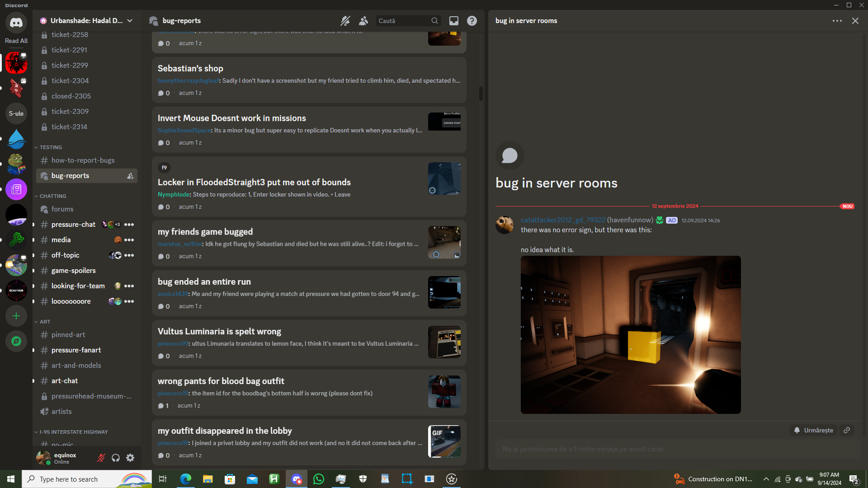Open user settings gear icon
Image resolution: width=868 pixels, height=488 pixels.
tap(130, 458)
